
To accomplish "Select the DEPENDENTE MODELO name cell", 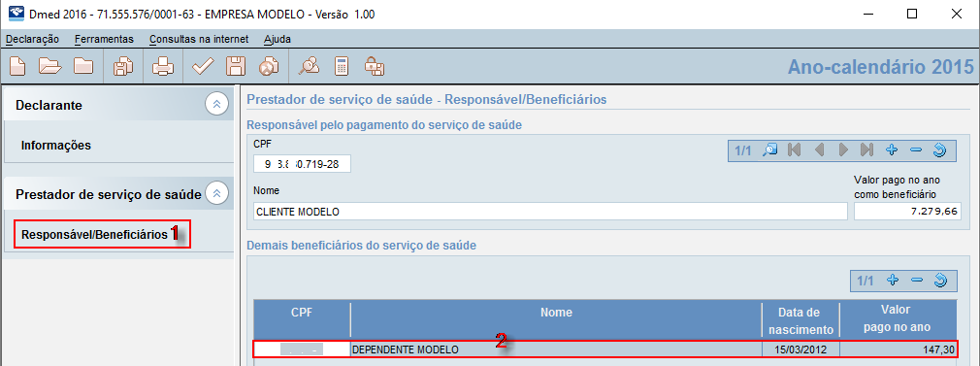I will click(x=556, y=349).
